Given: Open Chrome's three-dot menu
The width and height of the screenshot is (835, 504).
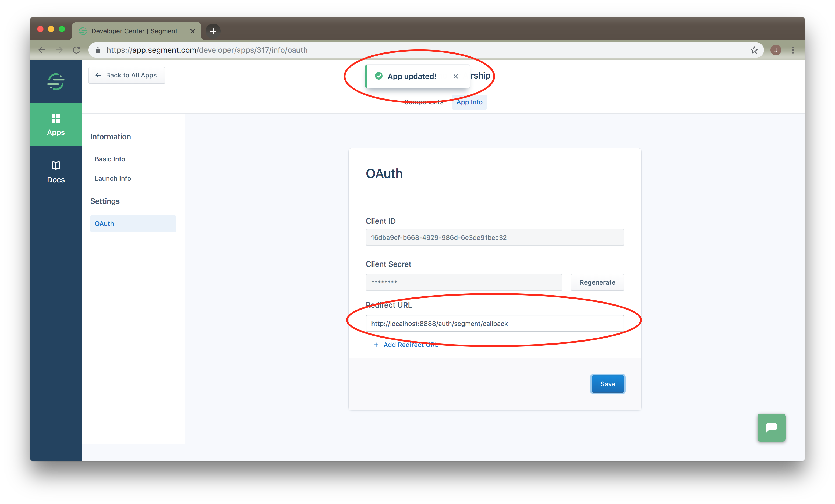Looking at the screenshot, I should coord(793,50).
